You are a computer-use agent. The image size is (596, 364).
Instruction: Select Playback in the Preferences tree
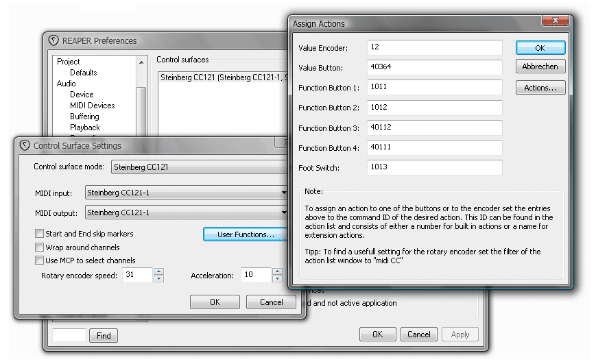tap(85, 128)
